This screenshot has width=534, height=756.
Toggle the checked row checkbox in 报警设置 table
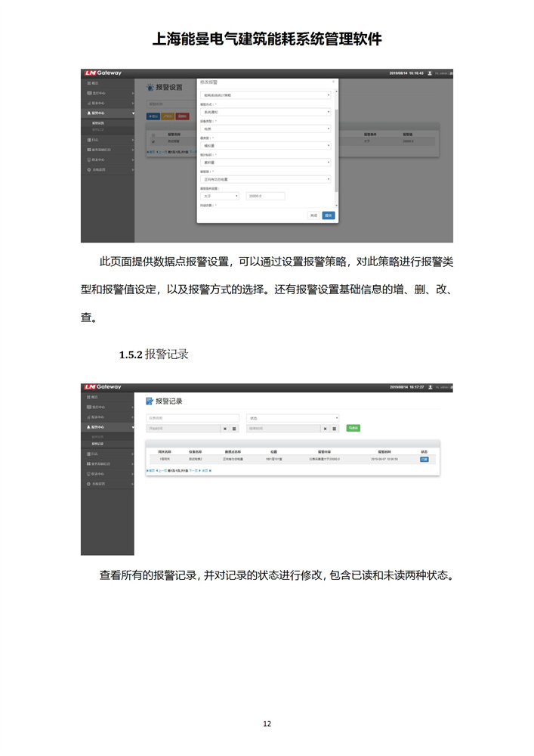click(x=153, y=141)
